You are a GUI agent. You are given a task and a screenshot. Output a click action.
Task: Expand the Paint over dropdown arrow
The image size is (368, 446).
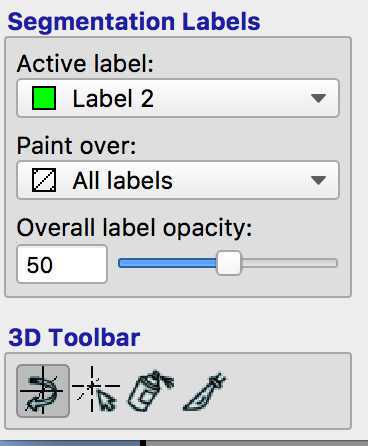[318, 180]
